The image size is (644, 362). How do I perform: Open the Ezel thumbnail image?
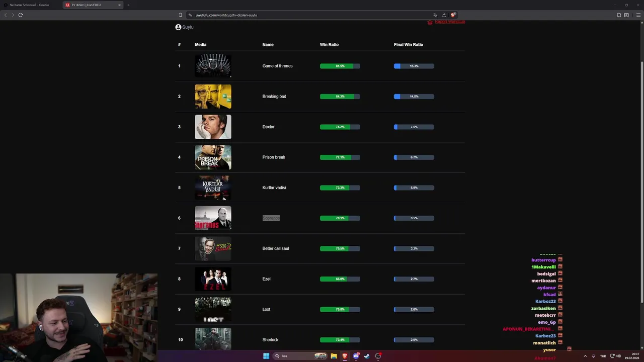click(x=213, y=279)
